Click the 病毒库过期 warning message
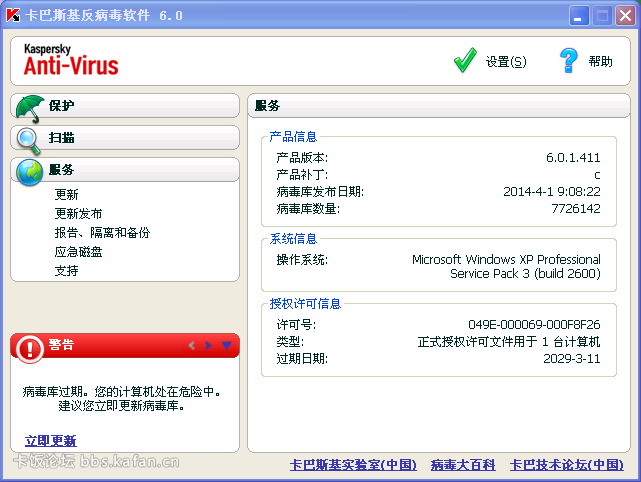641x482 pixels. [121, 399]
